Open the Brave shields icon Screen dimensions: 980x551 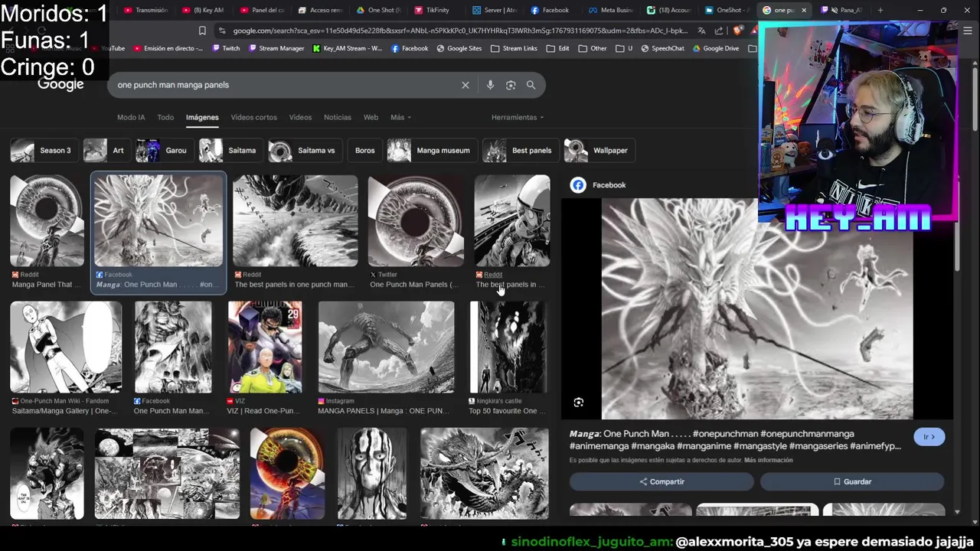click(x=737, y=31)
